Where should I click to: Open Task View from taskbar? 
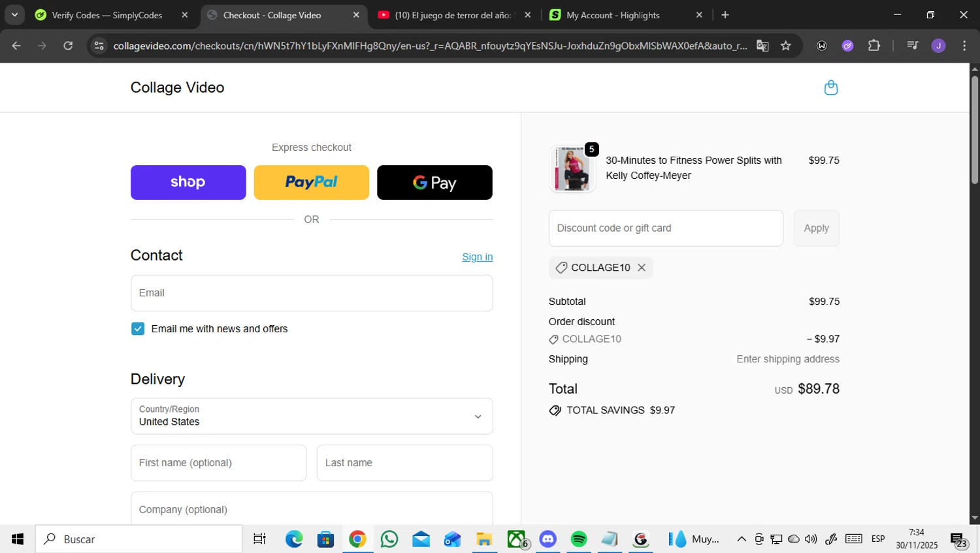[259, 539]
